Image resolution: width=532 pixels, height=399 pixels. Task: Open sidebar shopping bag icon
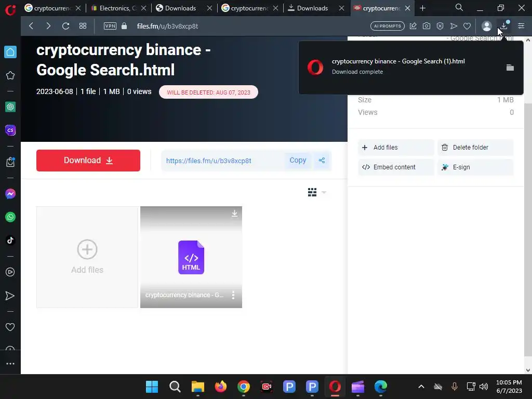click(10, 162)
